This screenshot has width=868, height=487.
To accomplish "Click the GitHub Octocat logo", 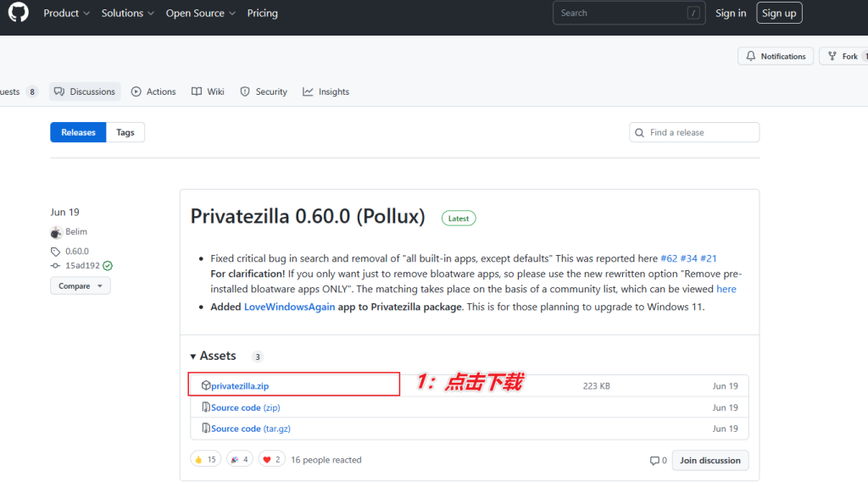I will 19,12.
